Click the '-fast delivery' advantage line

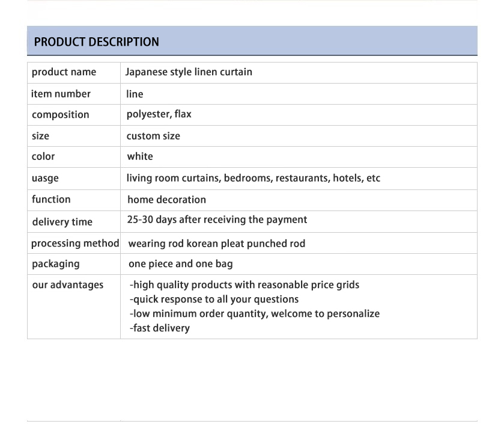160,328
